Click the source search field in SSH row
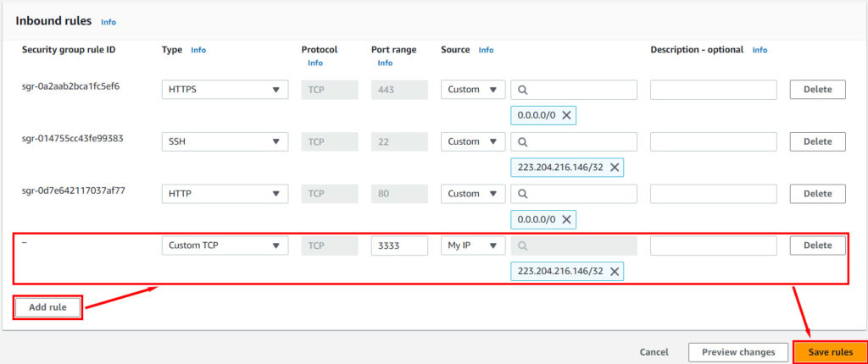 click(574, 141)
